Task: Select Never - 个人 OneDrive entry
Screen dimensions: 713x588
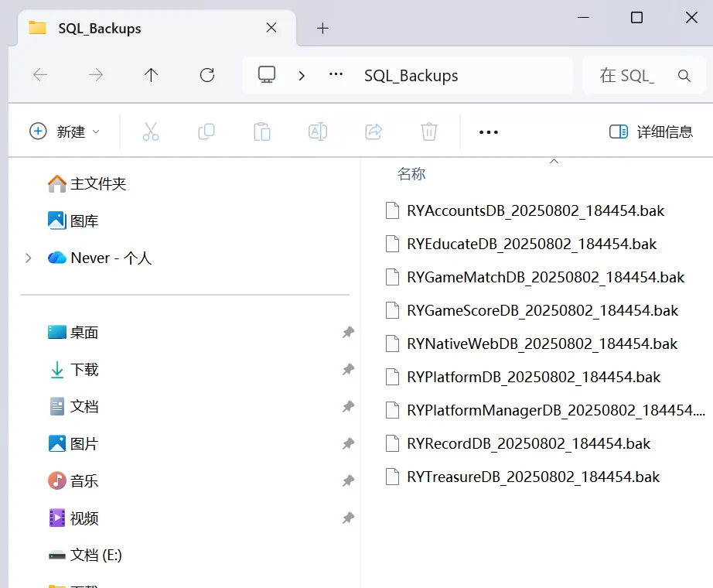Action: click(x=100, y=258)
